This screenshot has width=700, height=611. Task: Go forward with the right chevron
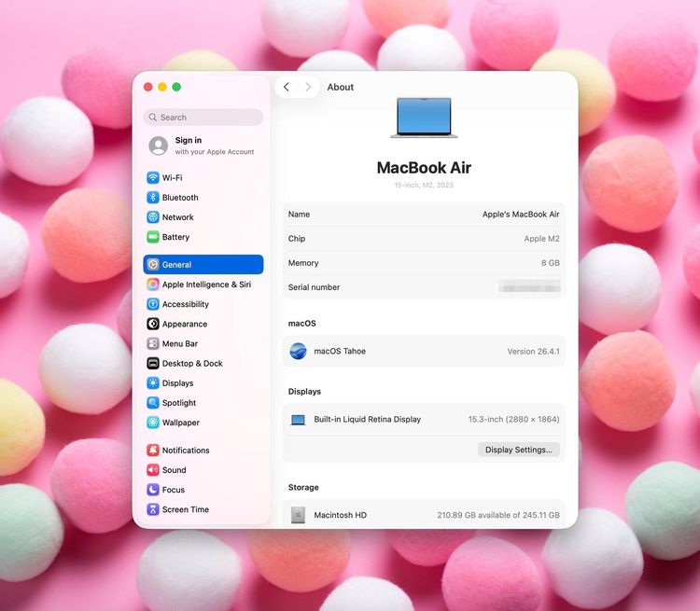point(308,87)
